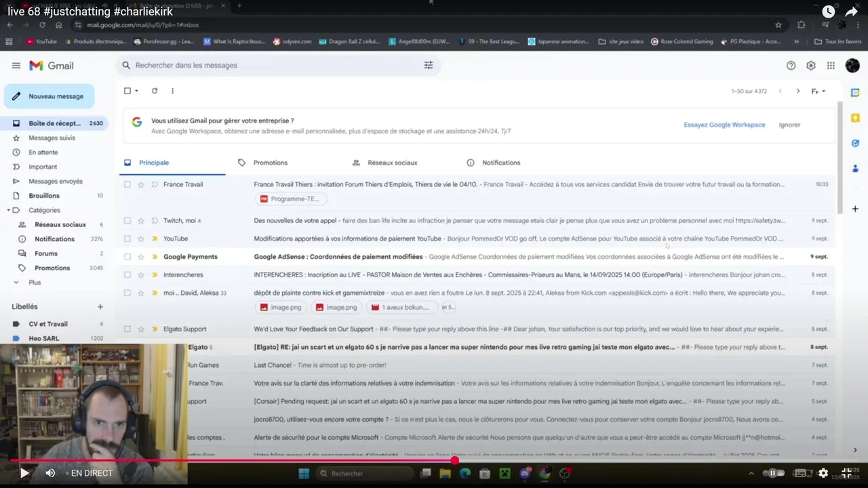Open the Programme-TE attachment chip
The height and width of the screenshot is (488, 868).
tap(291, 199)
